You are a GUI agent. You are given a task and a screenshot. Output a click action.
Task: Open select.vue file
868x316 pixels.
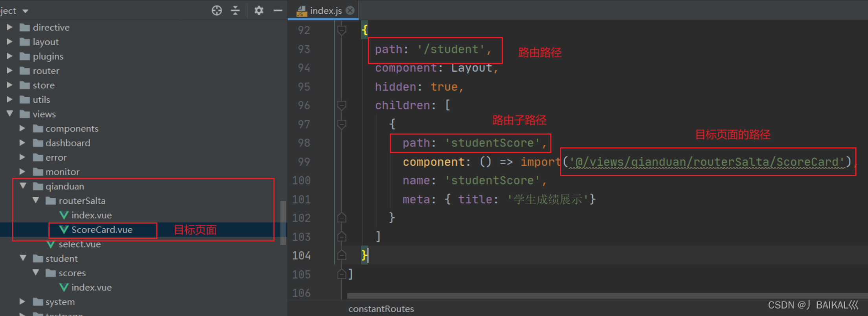pyautogui.click(x=79, y=244)
